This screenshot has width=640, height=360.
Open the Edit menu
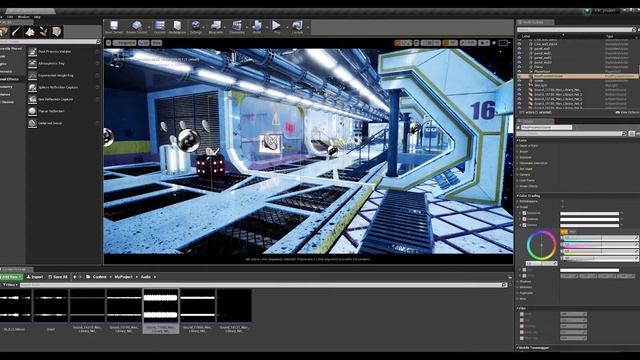pyautogui.click(x=10, y=17)
